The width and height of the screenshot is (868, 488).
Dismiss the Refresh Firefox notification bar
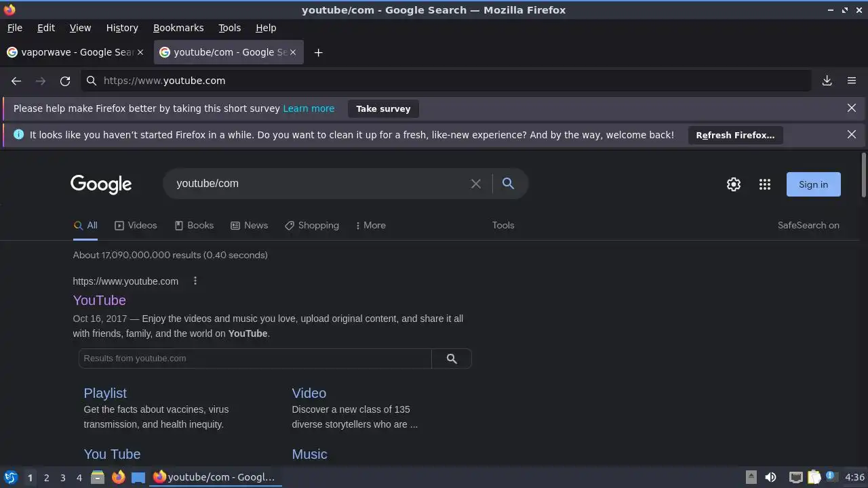pyautogui.click(x=852, y=135)
